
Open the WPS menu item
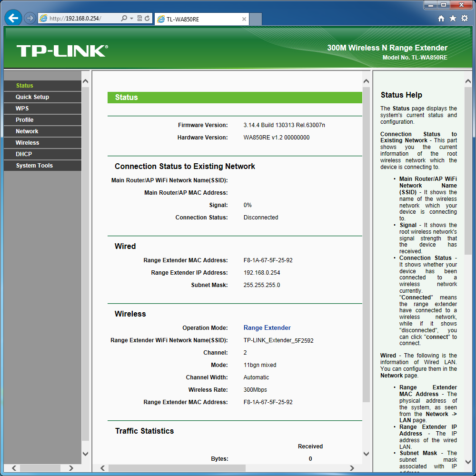point(42,109)
